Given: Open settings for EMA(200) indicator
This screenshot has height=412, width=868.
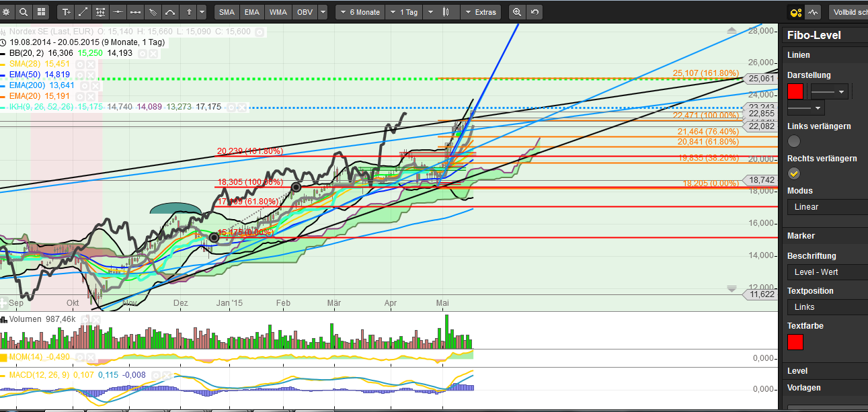Looking at the screenshot, I should pos(85,86).
